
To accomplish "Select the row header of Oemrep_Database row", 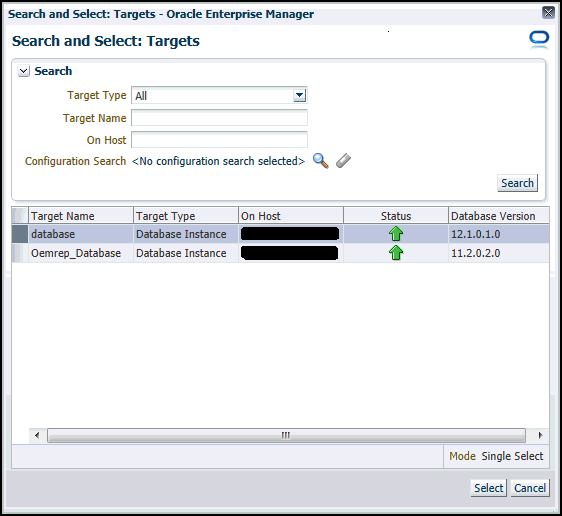I will [20, 253].
